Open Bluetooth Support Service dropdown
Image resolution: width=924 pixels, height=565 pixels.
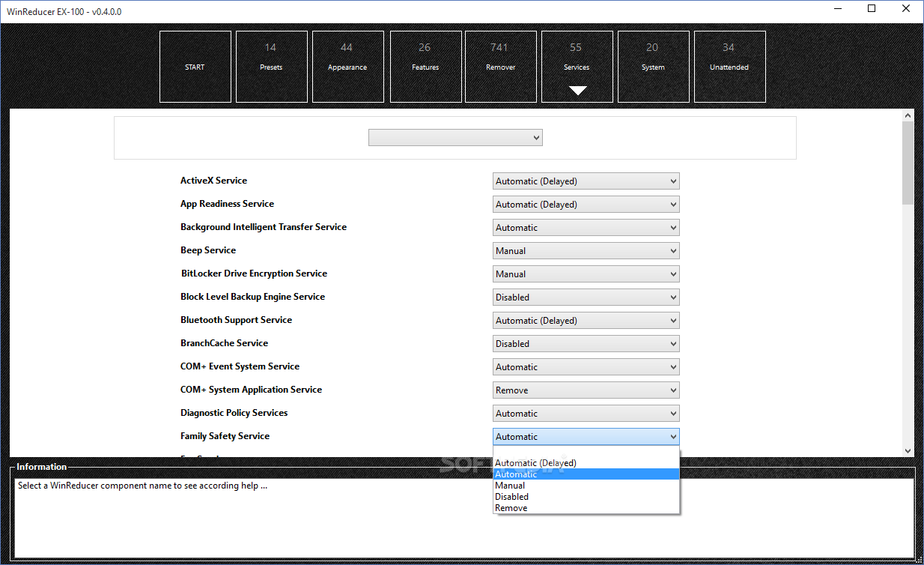[586, 321]
